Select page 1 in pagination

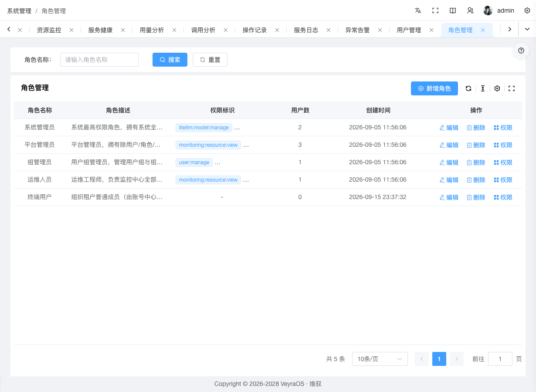point(439,359)
